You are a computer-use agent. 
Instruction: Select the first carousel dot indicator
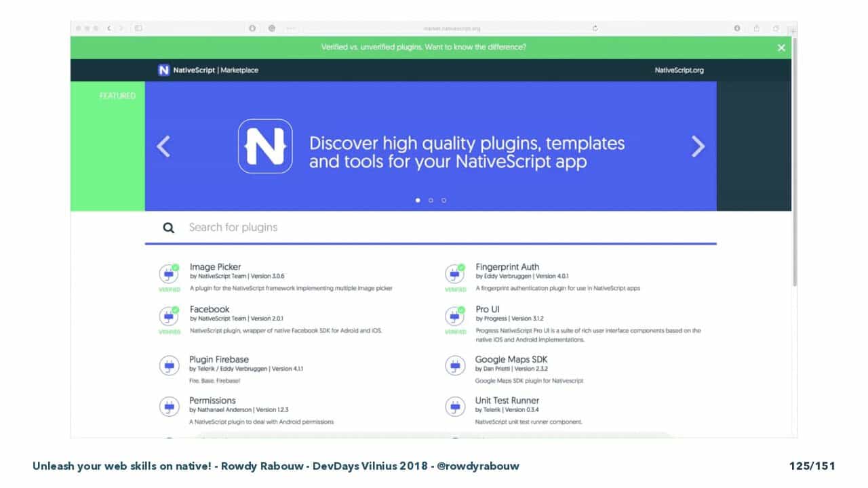[418, 200]
